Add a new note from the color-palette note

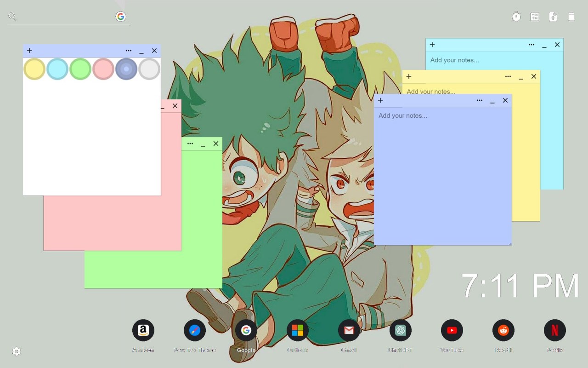tap(29, 51)
